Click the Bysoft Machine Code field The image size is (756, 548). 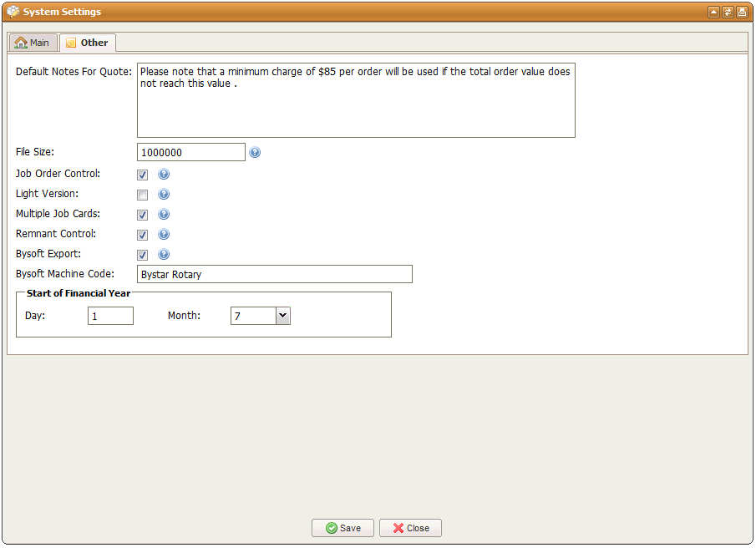(274, 274)
